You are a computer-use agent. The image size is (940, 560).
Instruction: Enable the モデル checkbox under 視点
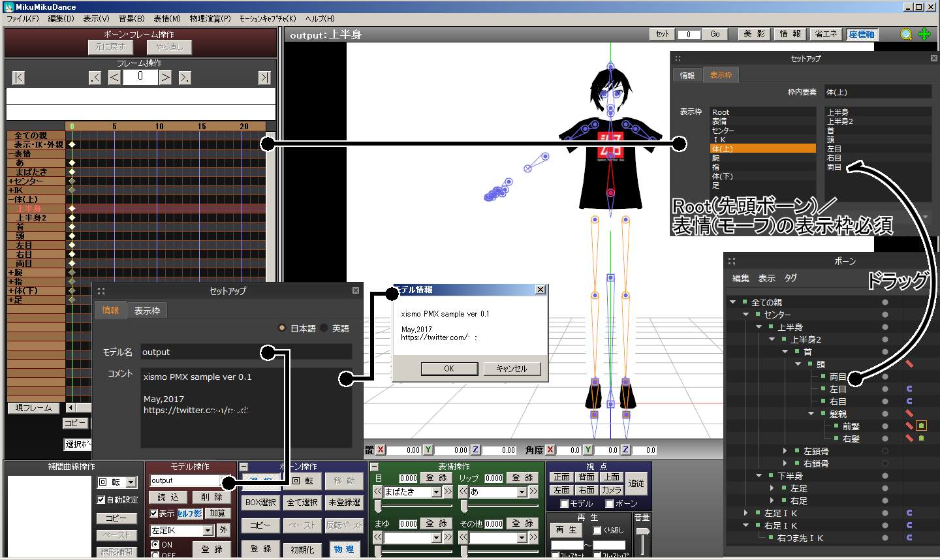pos(565,504)
